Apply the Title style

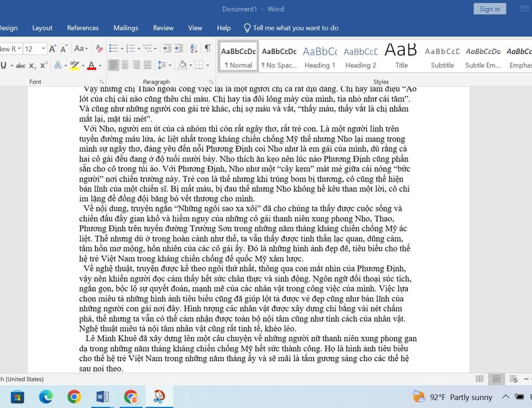[402, 57]
